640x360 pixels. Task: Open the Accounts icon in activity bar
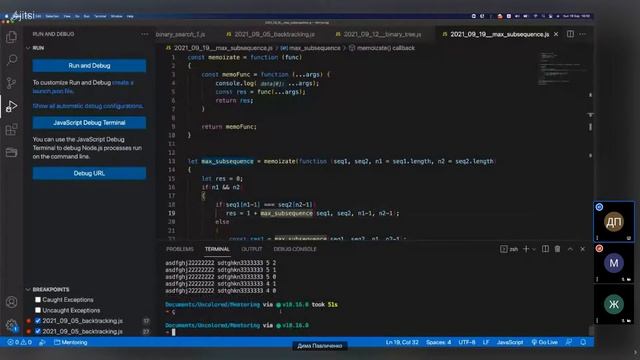[11, 302]
